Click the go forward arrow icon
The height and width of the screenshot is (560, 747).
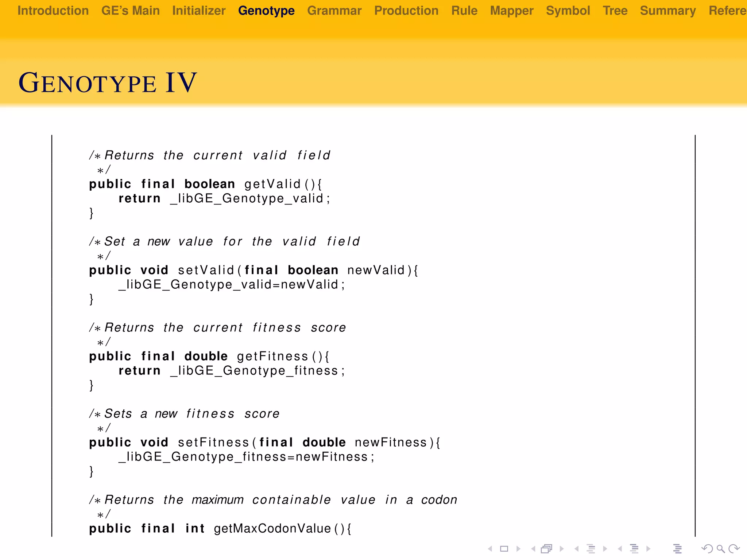(x=734, y=549)
